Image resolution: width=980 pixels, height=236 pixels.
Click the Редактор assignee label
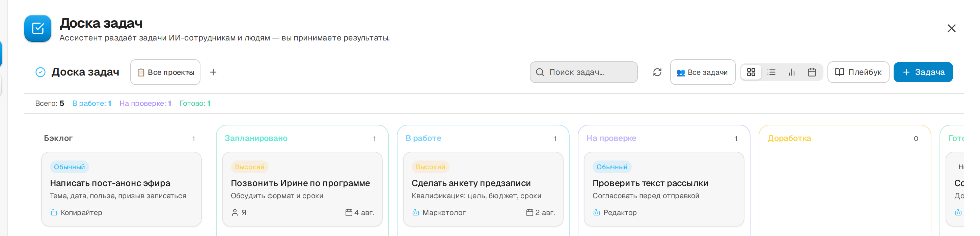point(620,213)
